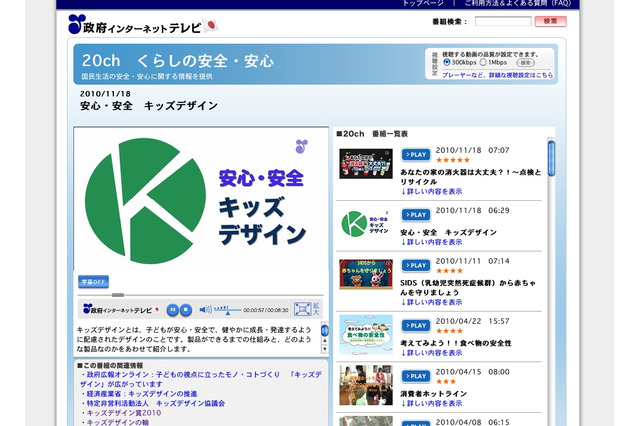Click the Japanese flag icon by logo

coord(210,26)
